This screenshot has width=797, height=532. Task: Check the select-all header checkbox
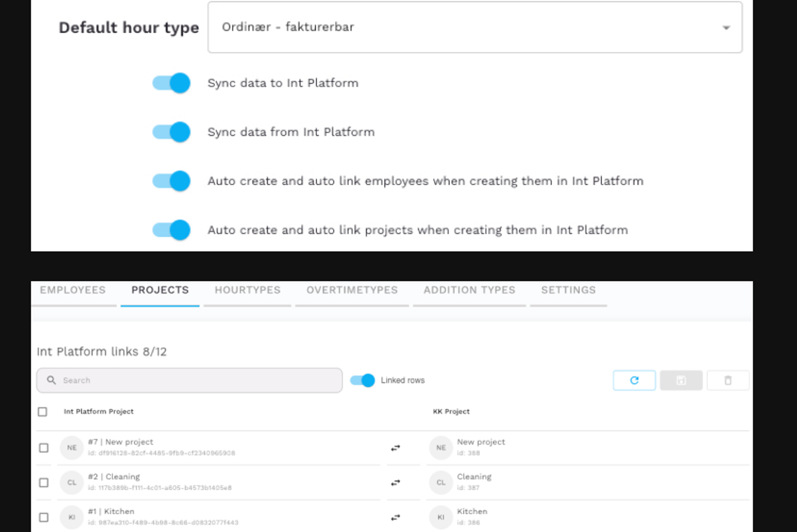[42, 412]
